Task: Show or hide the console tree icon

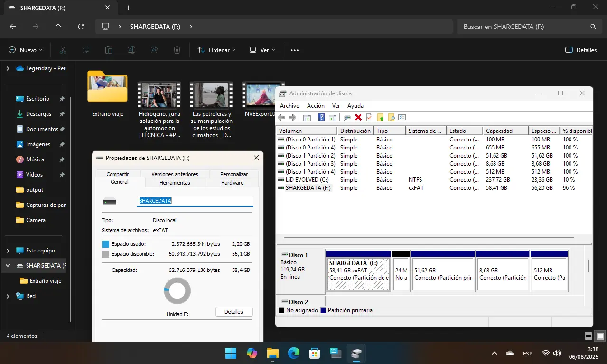Action: coord(307,117)
